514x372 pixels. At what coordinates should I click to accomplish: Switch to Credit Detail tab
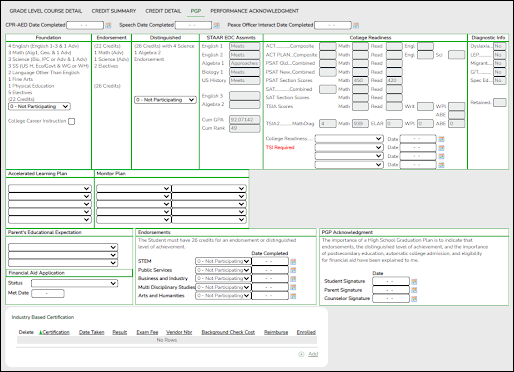(163, 11)
